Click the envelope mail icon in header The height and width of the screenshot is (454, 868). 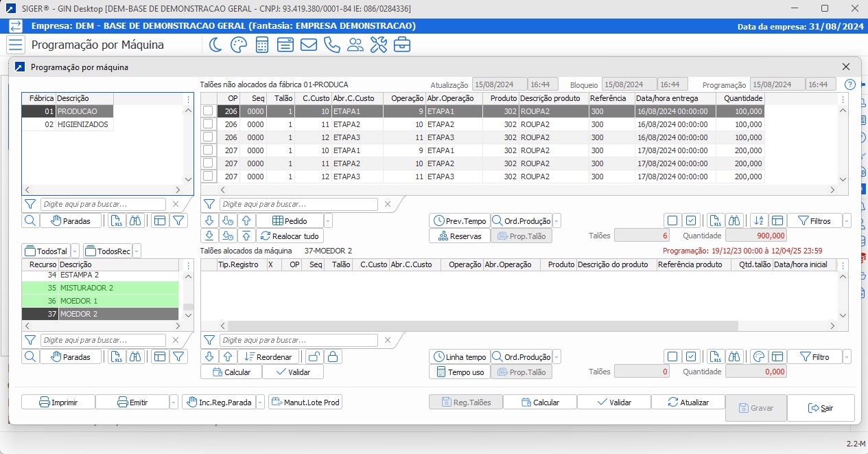[x=309, y=45]
